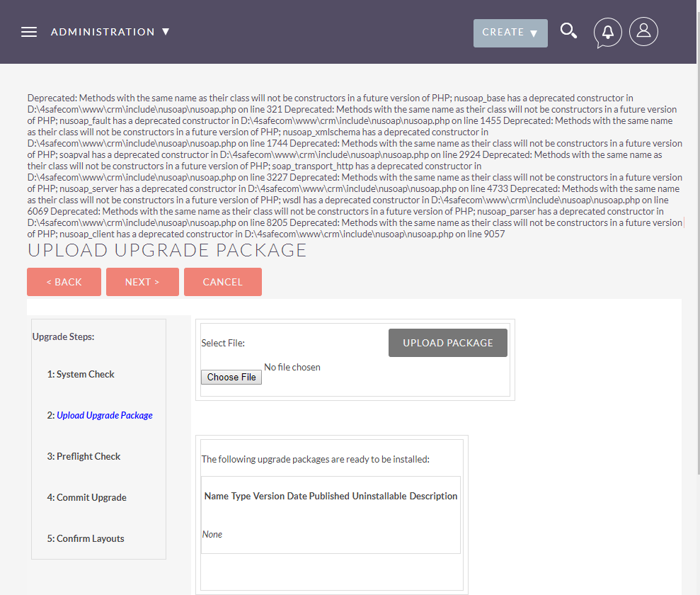700x595 pixels.
Task: Click the Cancel button
Action: [x=223, y=282]
